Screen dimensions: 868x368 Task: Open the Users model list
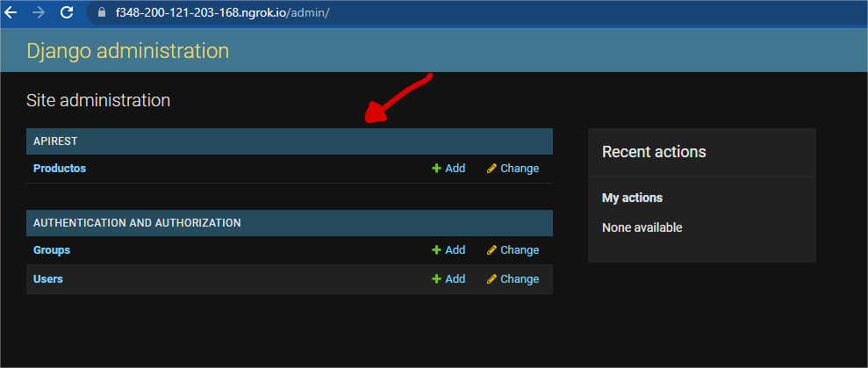48,279
